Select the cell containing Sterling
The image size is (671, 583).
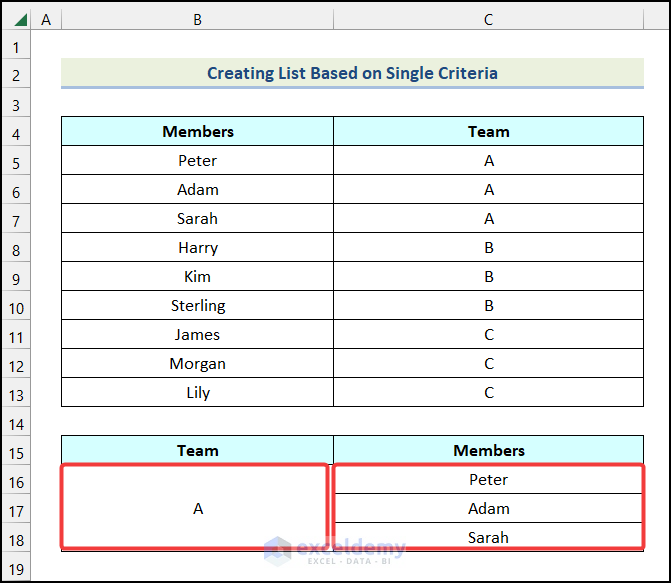[197, 306]
